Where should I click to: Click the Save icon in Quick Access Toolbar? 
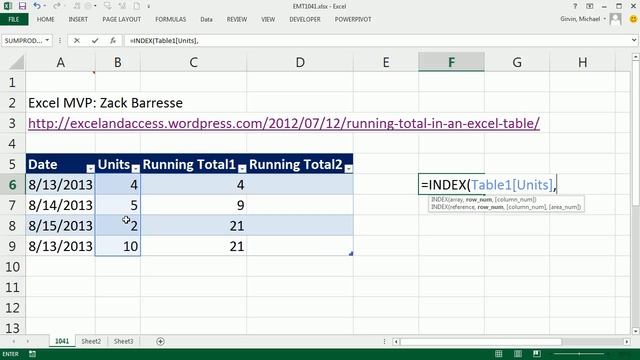tap(22, 6)
